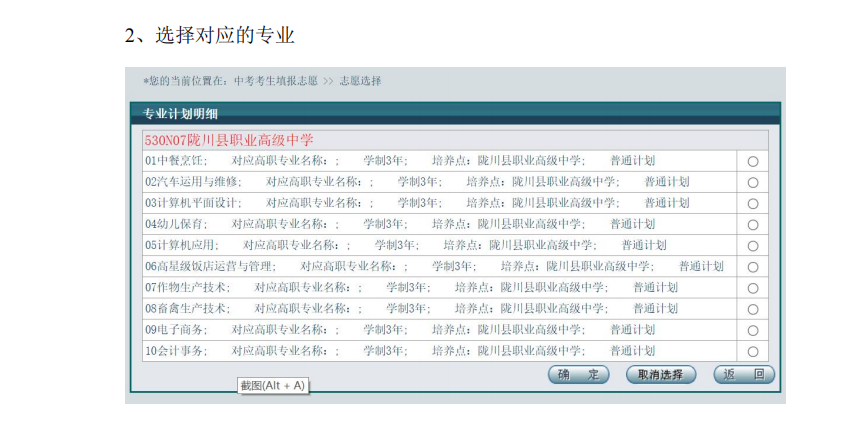Click 普通计划 in the 10会计事务 row
The width and height of the screenshot is (843, 422).
[633, 351]
